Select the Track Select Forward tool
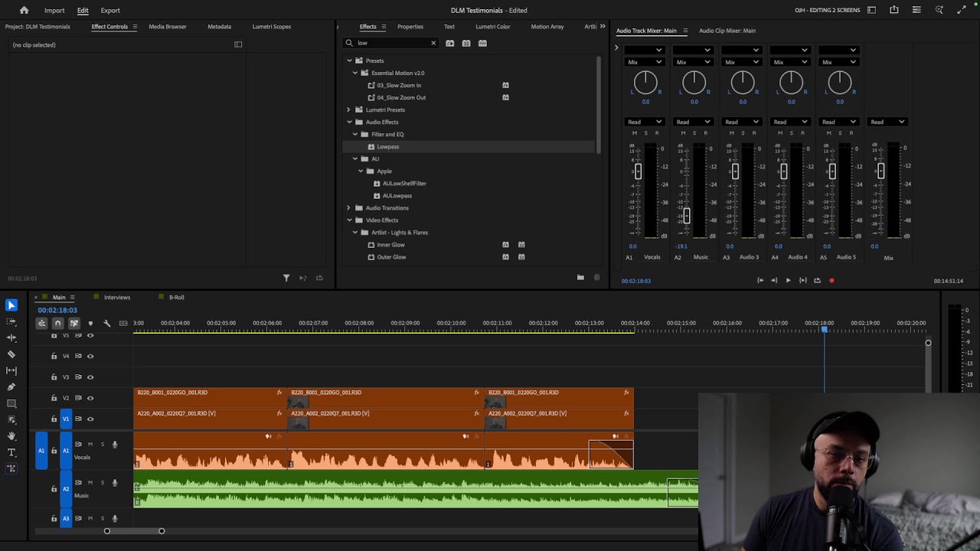This screenshot has height=551, width=980. pos(11,321)
